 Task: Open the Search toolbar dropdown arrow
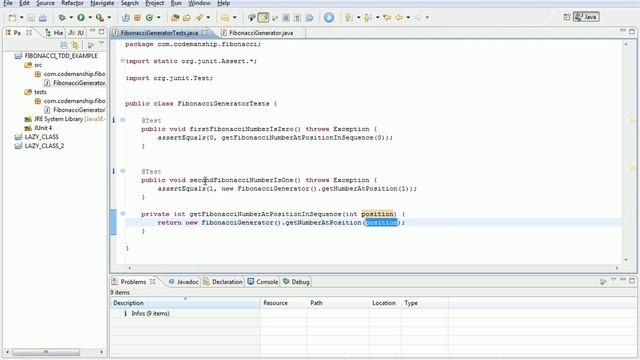click(208, 18)
